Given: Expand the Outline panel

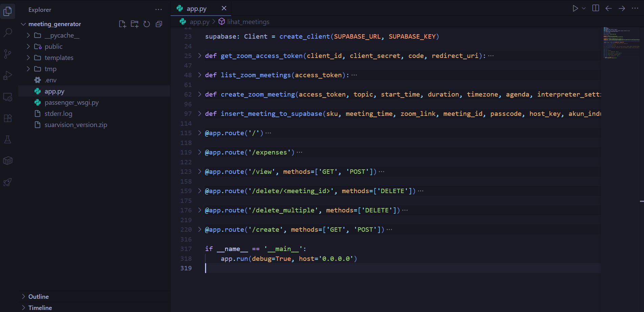Looking at the screenshot, I should click(94, 296).
